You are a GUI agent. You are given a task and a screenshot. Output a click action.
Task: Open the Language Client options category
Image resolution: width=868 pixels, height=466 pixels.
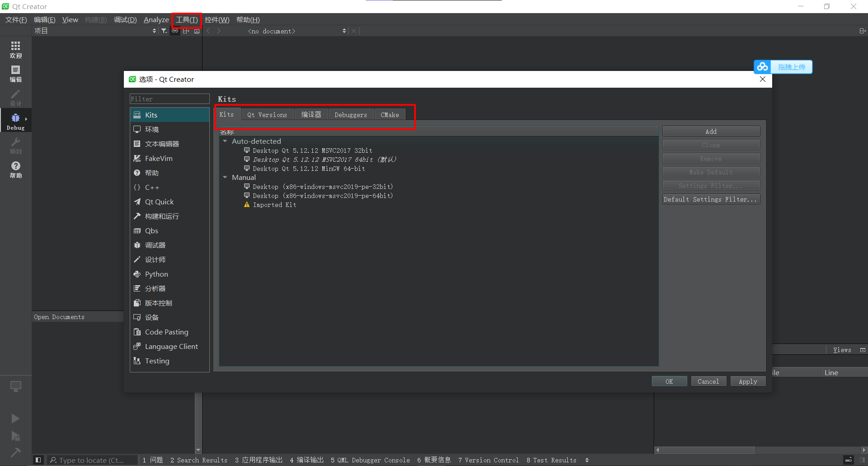(x=170, y=346)
